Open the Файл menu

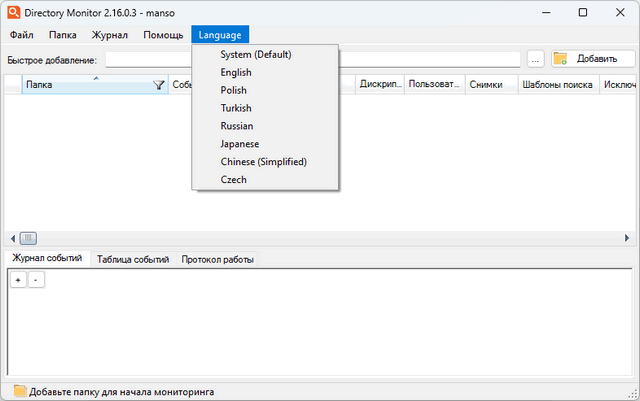tap(22, 35)
